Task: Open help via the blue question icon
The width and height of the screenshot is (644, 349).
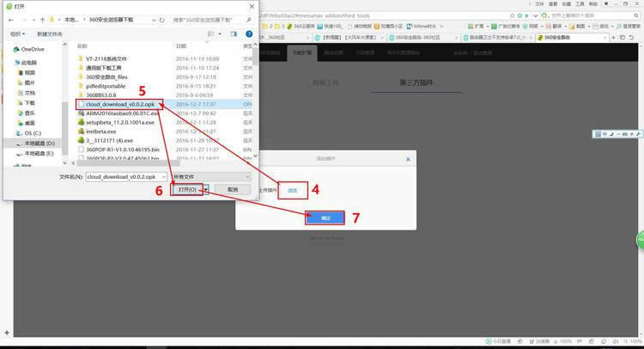Action: [x=249, y=34]
